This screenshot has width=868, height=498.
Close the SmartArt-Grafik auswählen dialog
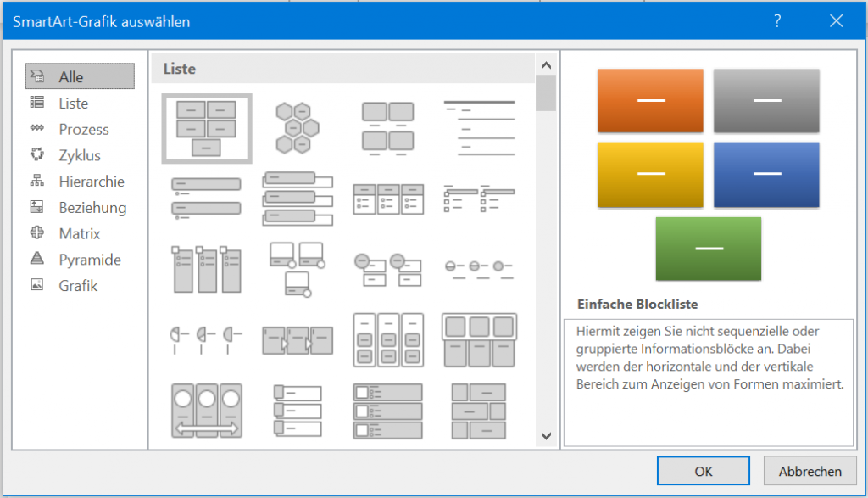coord(837,21)
